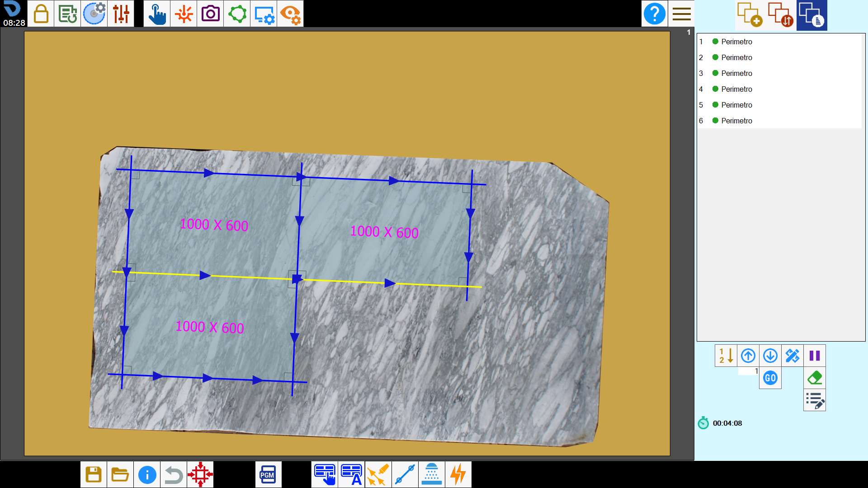The image size is (868, 488).
Task: Select Perimetro row 6
Action: click(779, 121)
